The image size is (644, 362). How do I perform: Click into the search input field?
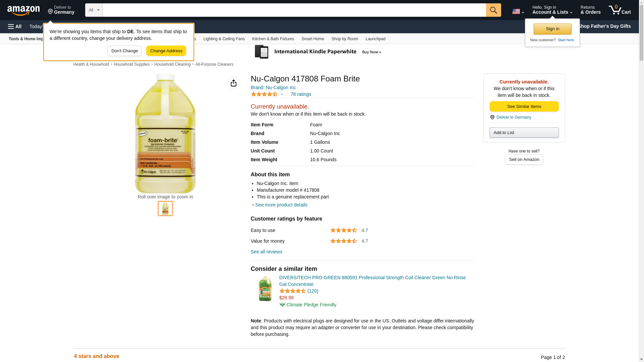click(294, 10)
